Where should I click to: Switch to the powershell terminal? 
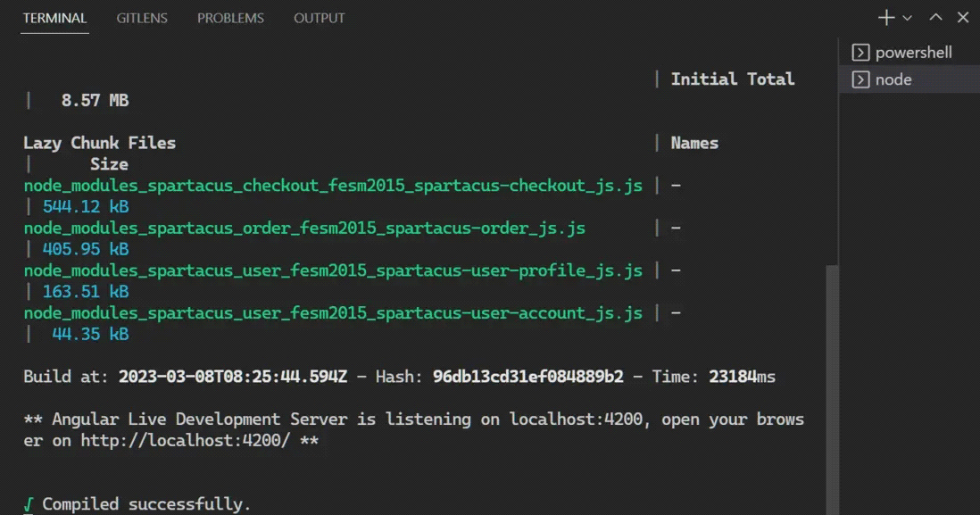(x=912, y=53)
